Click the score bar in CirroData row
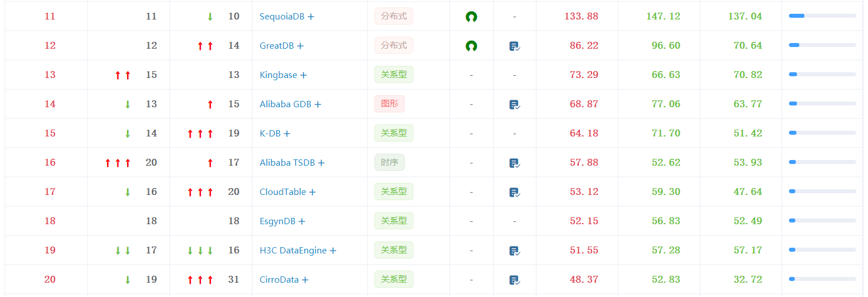The image size is (868, 297). (x=822, y=279)
